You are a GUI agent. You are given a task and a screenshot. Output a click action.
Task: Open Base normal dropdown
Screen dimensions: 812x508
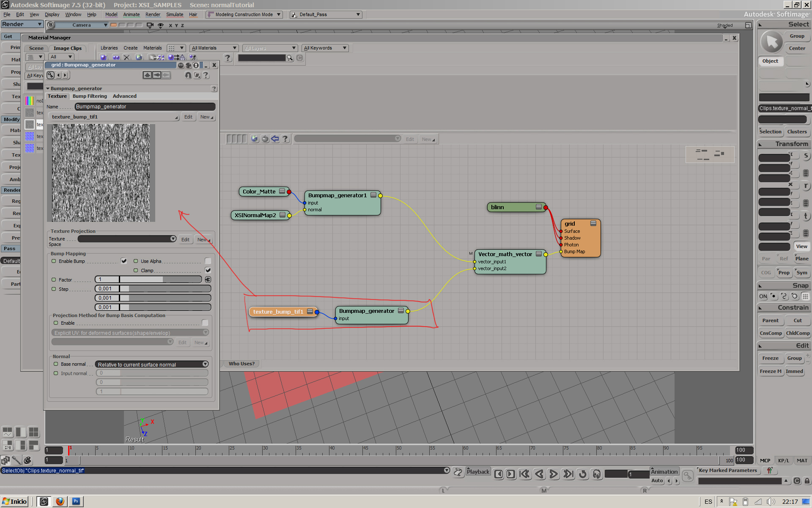coord(152,364)
